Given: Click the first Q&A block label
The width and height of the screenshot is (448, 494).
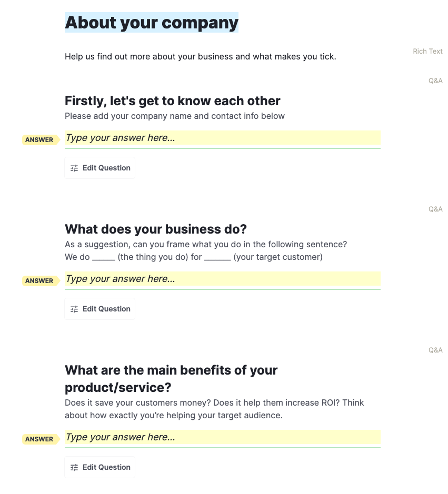Looking at the screenshot, I should pos(435,80).
